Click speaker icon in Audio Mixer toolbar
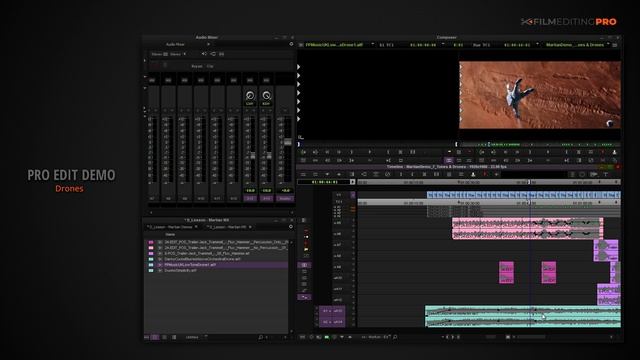 click(204, 54)
